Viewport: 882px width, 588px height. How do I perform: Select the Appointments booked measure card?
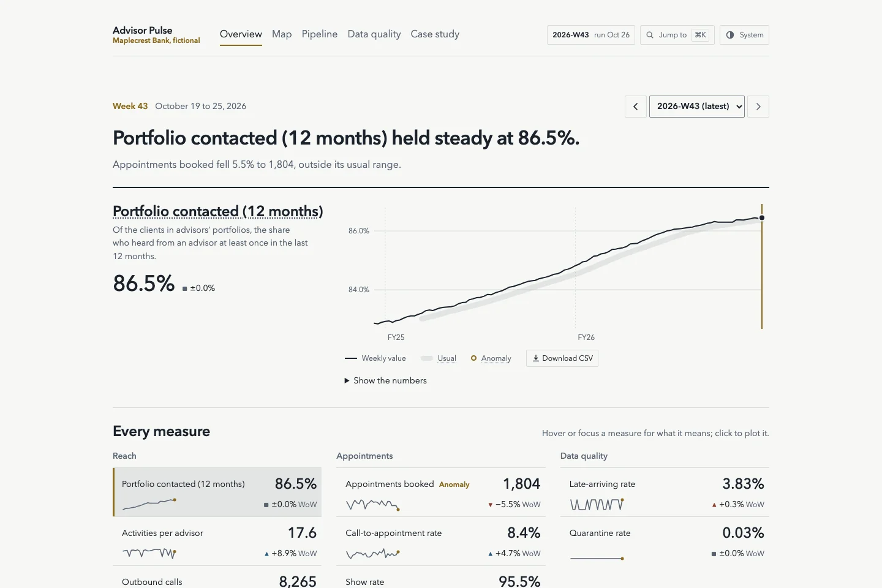(441, 492)
